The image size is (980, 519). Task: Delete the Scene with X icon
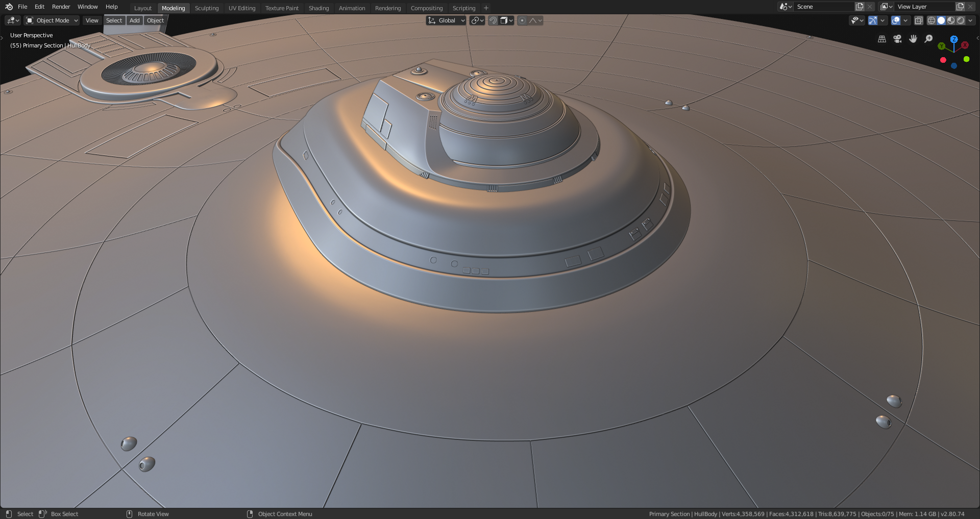click(870, 7)
